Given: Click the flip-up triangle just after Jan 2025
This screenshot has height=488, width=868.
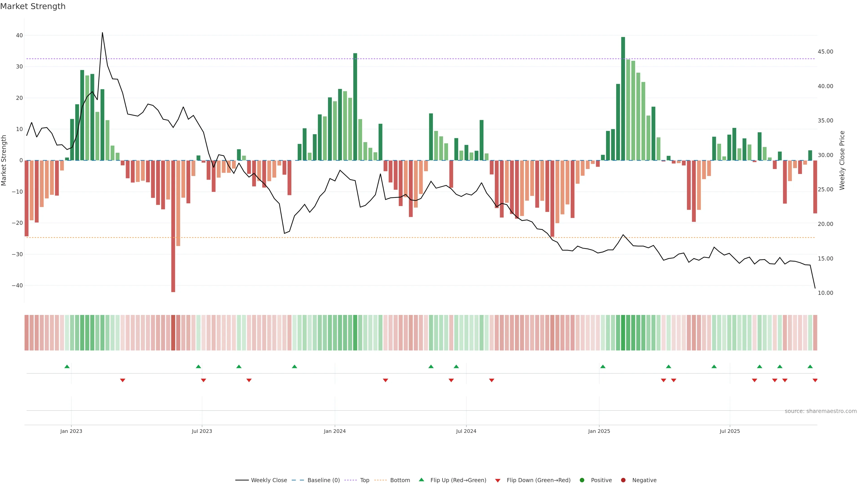Looking at the screenshot, I should click(x=603, y=366).
